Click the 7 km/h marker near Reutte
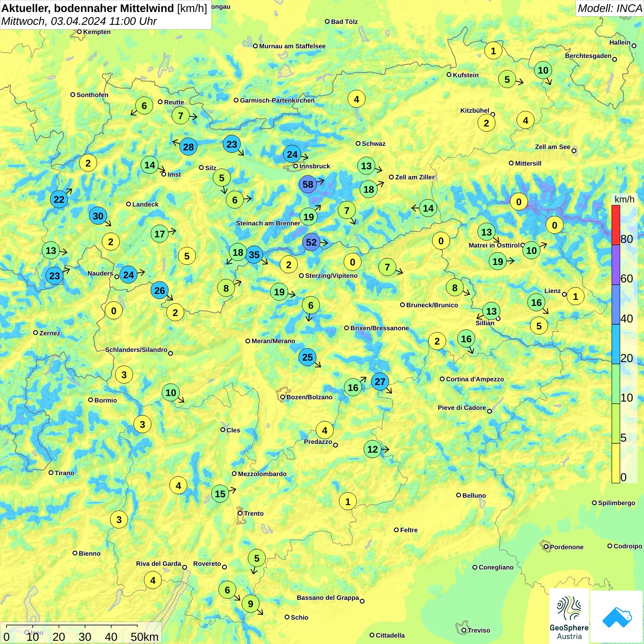644x644 pixels. click(x=181, y=115)
